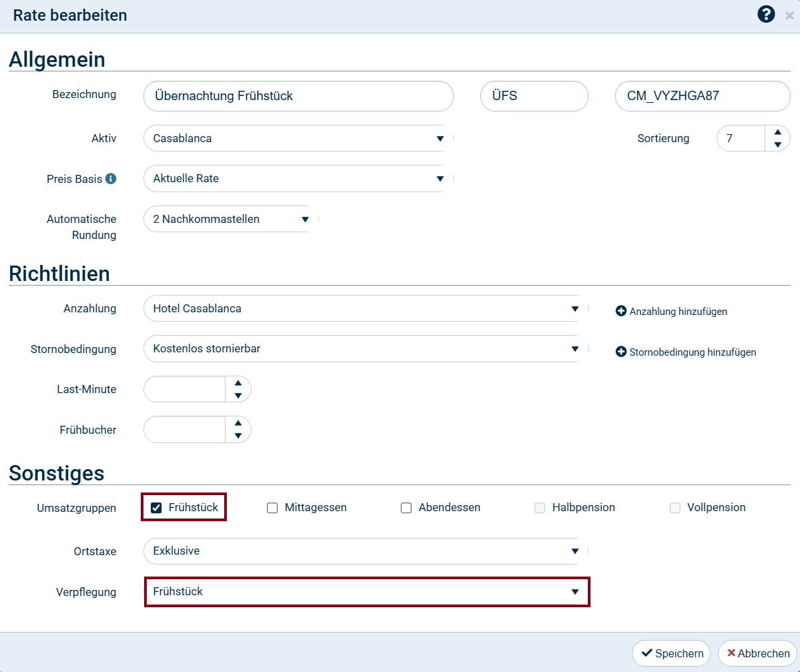Open the help question mark icon
The height and width of the screenshot is (672, 800).
tap(766, 15)
